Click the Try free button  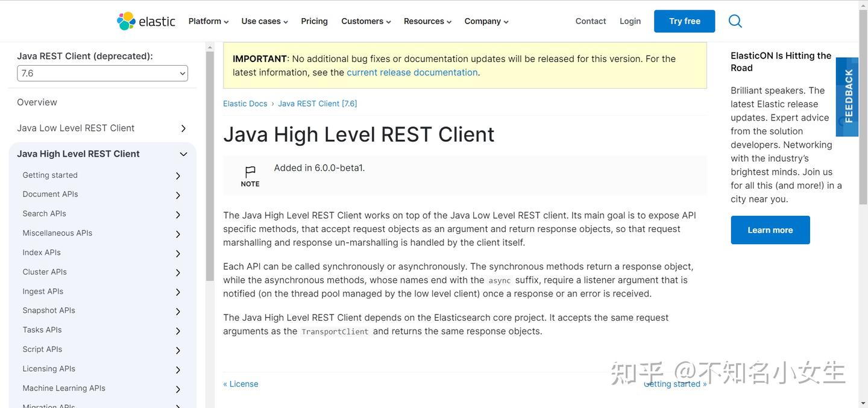(x=684, y=20)
